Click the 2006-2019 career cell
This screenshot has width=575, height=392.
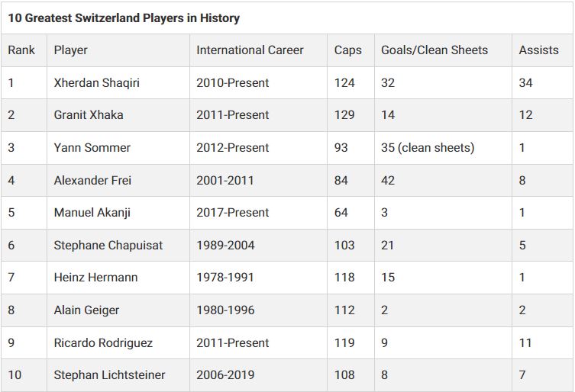(258, 374)
